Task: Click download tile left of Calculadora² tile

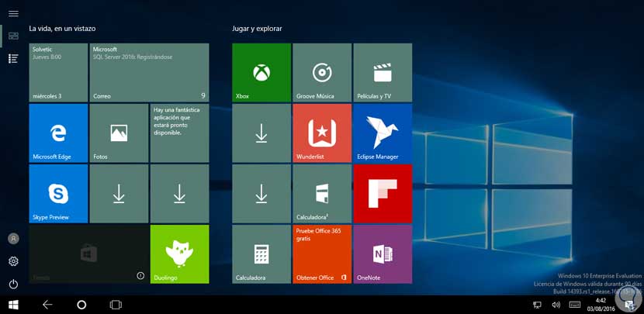Action: (x=261, y=194)
